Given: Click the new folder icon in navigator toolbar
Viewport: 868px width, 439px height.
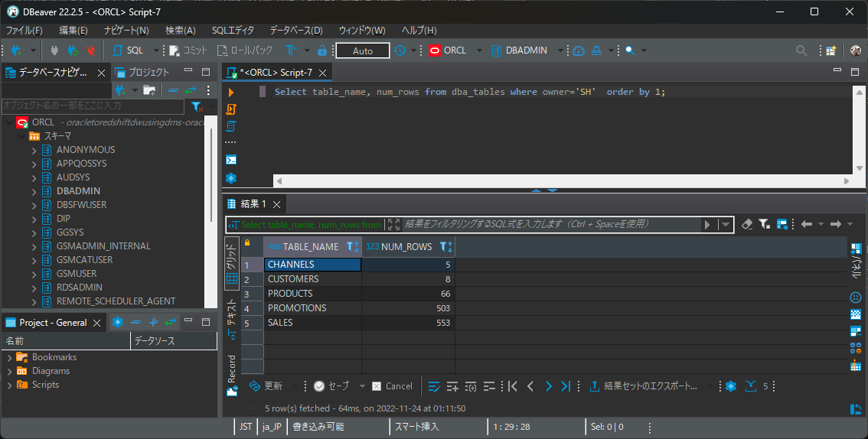Looking at the screenshot, I should (x=149, y=90).
